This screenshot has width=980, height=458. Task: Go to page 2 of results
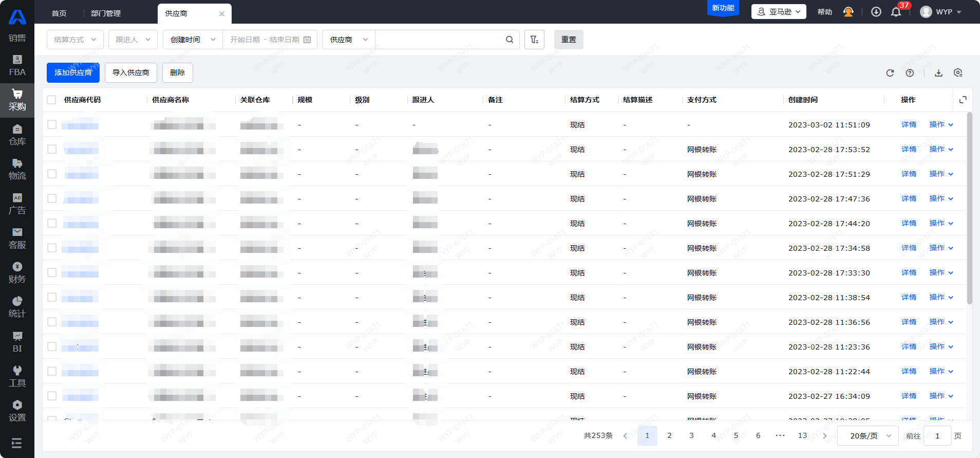(x=669, y=436)
